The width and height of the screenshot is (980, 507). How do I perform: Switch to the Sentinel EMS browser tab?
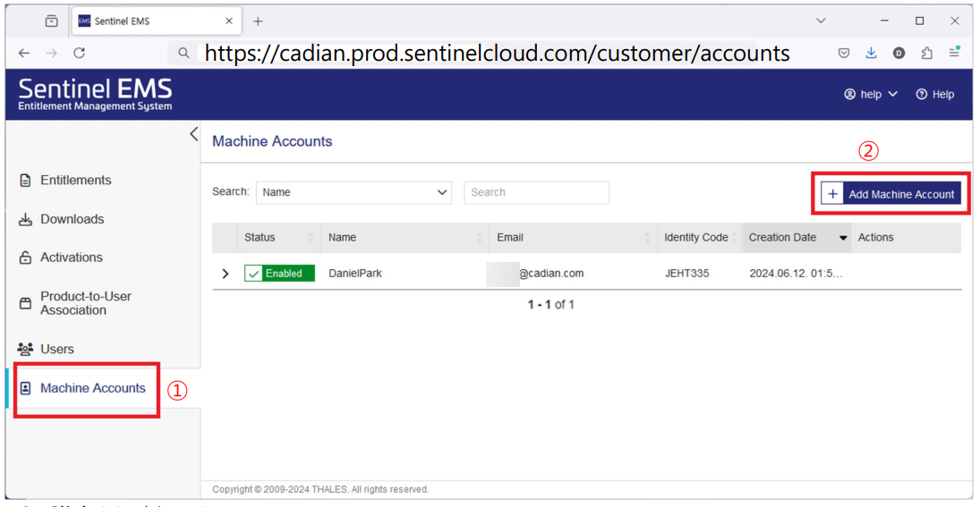(157, 21)
